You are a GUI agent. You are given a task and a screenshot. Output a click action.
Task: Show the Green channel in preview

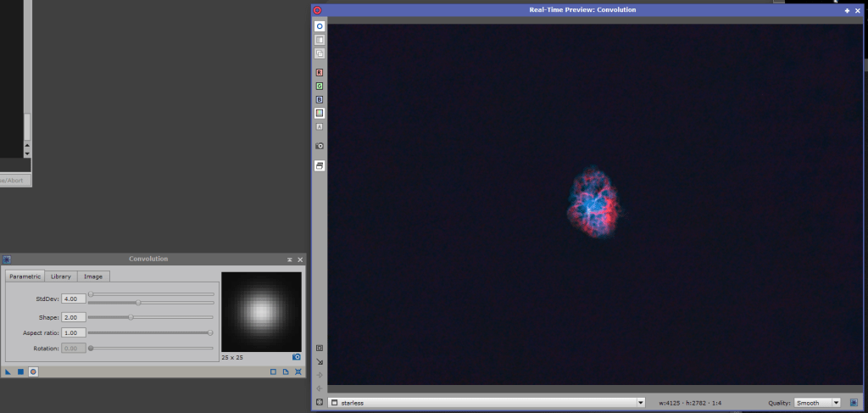click(320, 86)
